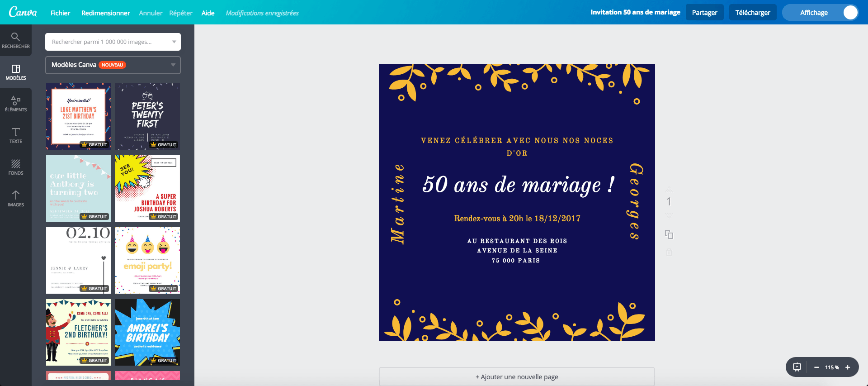
Task: Move page down with the arrow icon
Action: point(669,216)
